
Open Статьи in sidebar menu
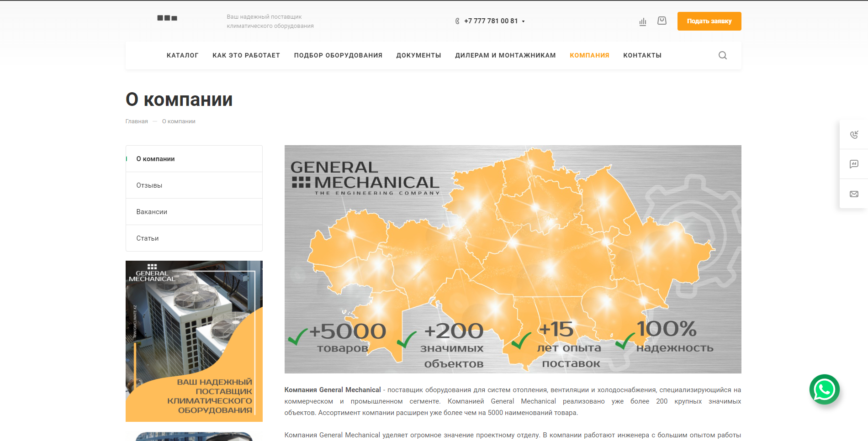pyautogui.click(x=194, y=238)
